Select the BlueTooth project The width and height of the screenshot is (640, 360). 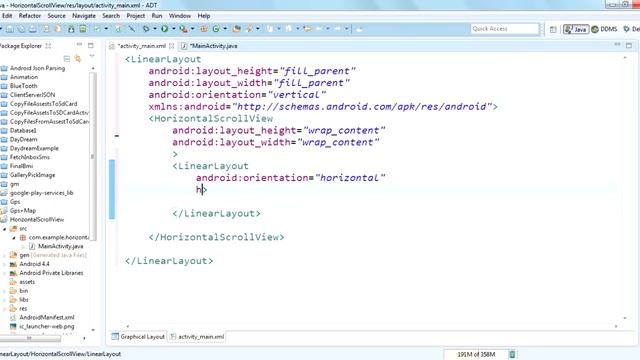point(19,86)
